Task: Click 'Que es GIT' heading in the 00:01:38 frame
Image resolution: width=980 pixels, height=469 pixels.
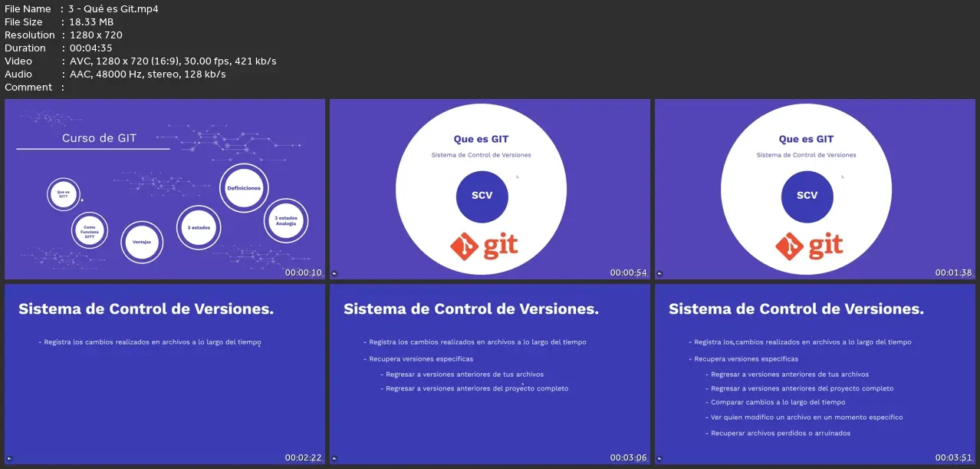Action: 807,139
